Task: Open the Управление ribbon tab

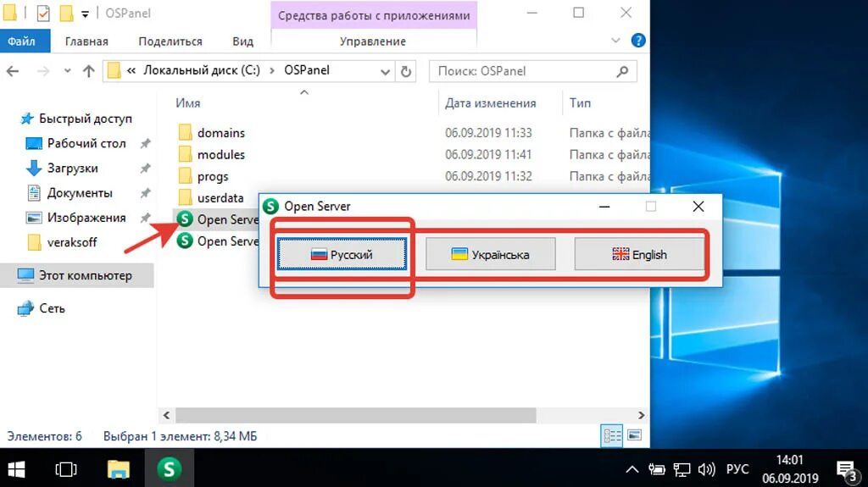Action: pos(373,41)
